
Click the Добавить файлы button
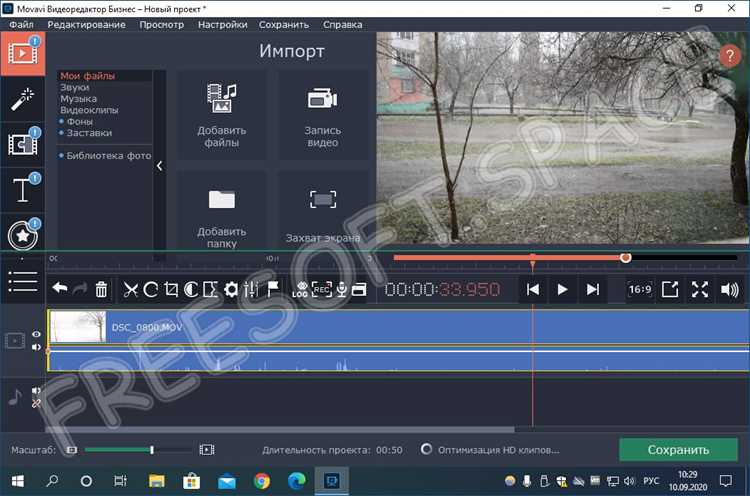tap(222, 115)
